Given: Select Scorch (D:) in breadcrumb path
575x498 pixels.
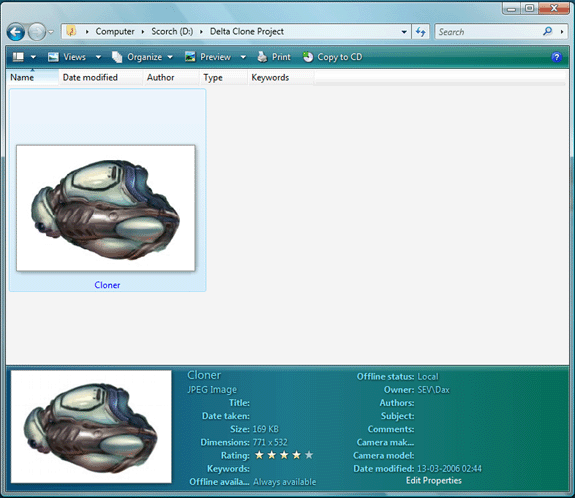Looking at the screenshot, I should click(172, 32).
